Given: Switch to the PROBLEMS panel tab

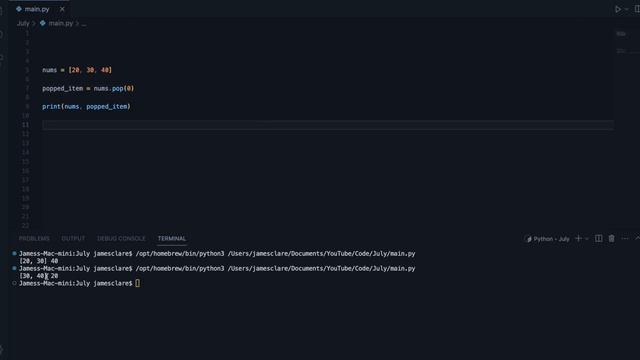Looking at the screenshot, I should coord(34,238).
